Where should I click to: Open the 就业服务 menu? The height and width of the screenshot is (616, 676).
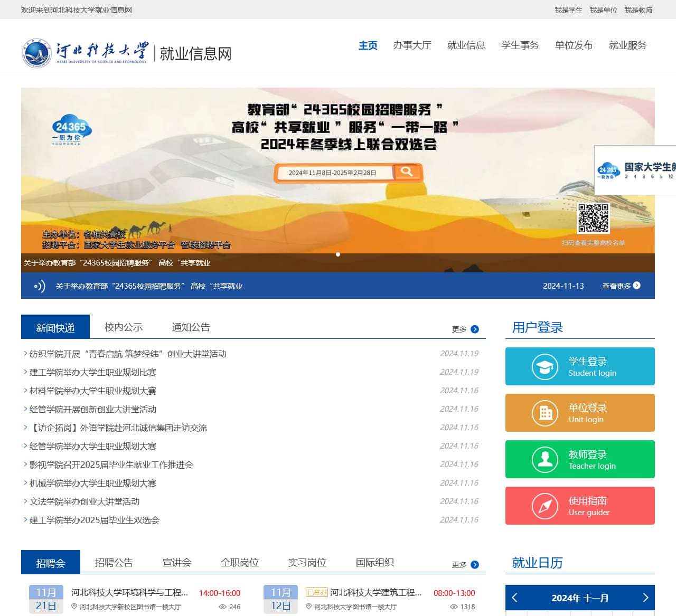628,45
